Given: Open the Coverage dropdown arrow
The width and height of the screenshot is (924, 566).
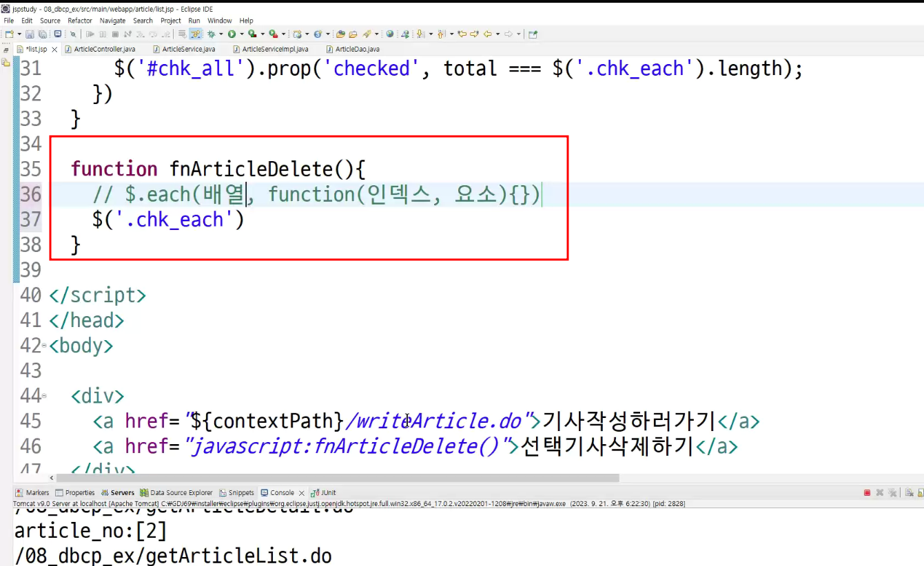Looking at the screenshot, I should click(x=262, y=34).
